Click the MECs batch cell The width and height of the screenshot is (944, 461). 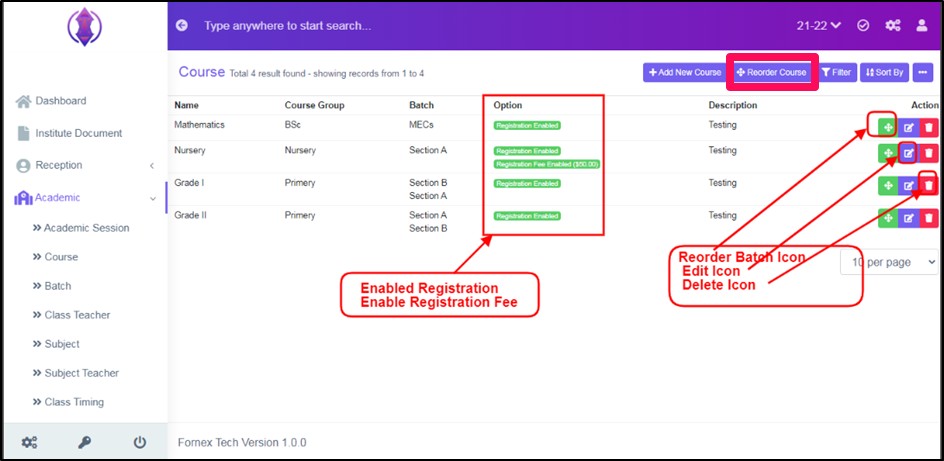click(421, 125)
